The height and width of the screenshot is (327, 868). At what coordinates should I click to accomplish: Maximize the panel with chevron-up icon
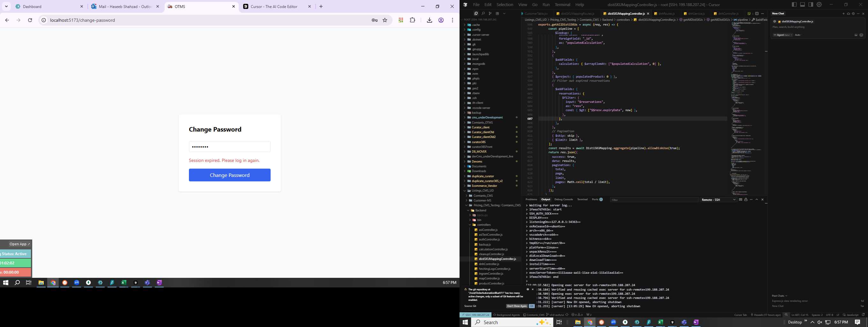pyautogui.click(x=757, y=200)
